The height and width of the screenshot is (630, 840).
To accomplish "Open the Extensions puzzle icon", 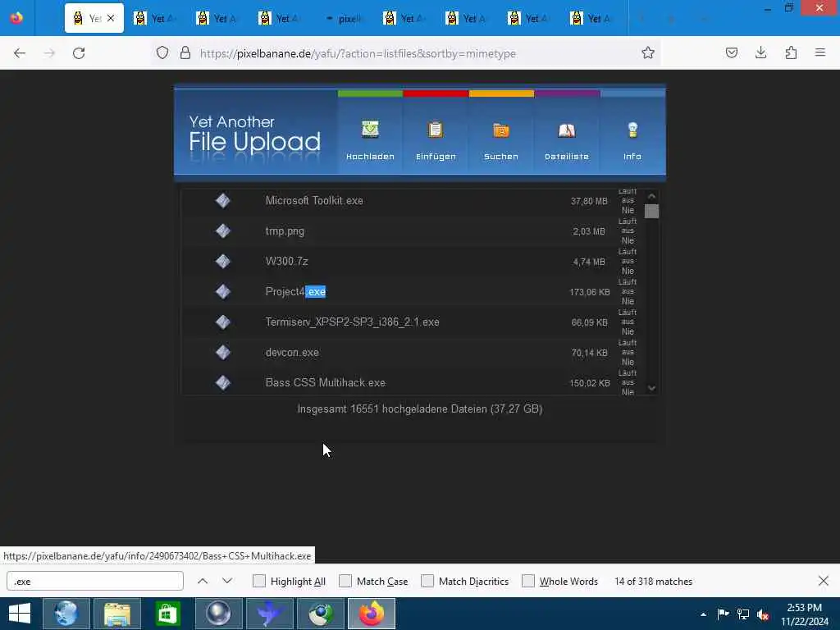I will pos(791,52).
